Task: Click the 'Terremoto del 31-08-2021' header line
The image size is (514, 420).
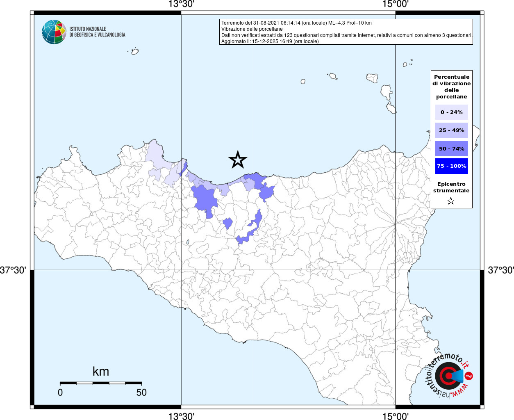Action: coord(296,23)
